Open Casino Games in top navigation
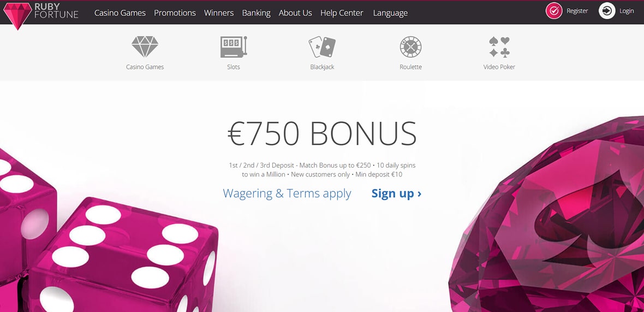This screenshot has width=644, height=312. point(120,13)
